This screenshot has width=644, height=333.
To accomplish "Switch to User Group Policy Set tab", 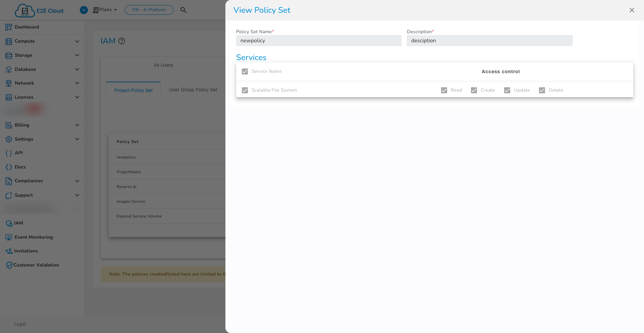I will point(193,90).
